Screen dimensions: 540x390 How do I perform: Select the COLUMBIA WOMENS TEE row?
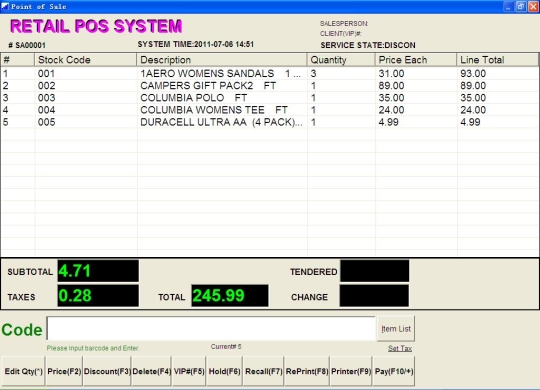click(x=270, y=110)
